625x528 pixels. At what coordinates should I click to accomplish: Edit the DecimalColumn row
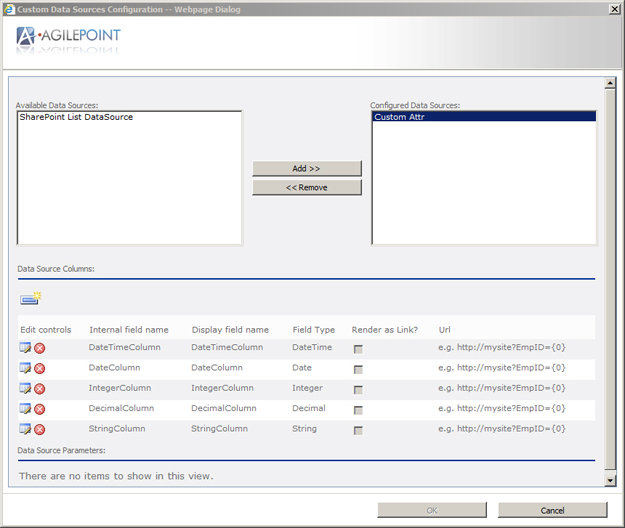coord(25,409)
